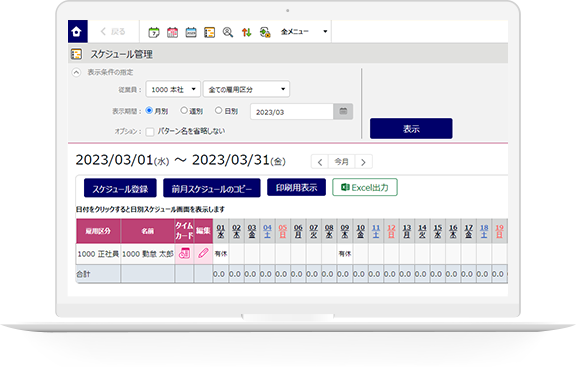Open the 01 水 date header
Image resolution: width=576 pixels, height=367 pixels.
coord(220,231)
